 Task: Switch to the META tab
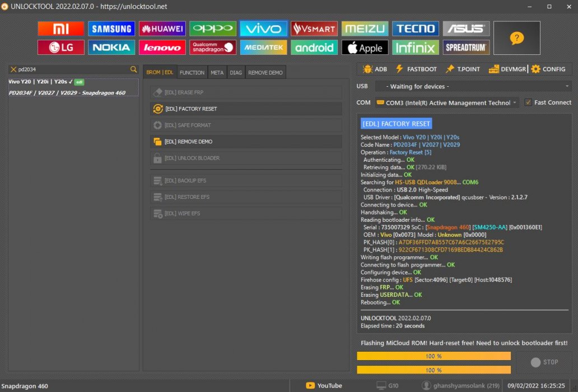(217, 73)
